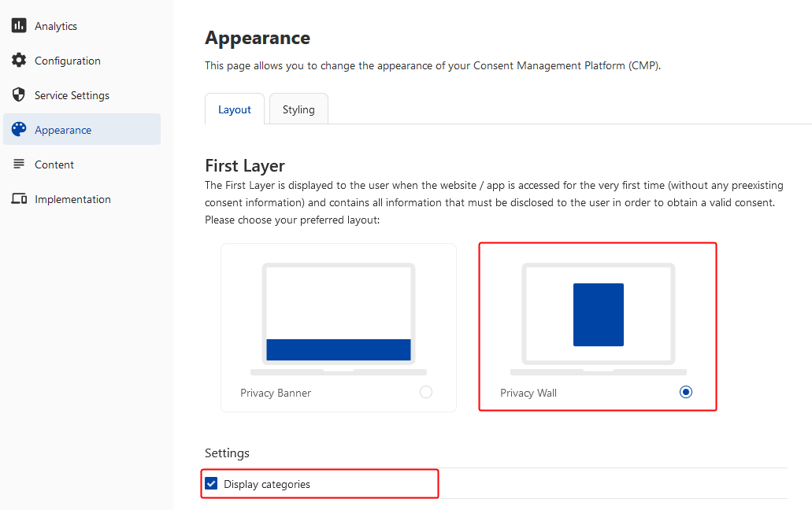Uncheck the Display categories checkbox
This screenshot has width=812, height=510.
tap(211, 483)
